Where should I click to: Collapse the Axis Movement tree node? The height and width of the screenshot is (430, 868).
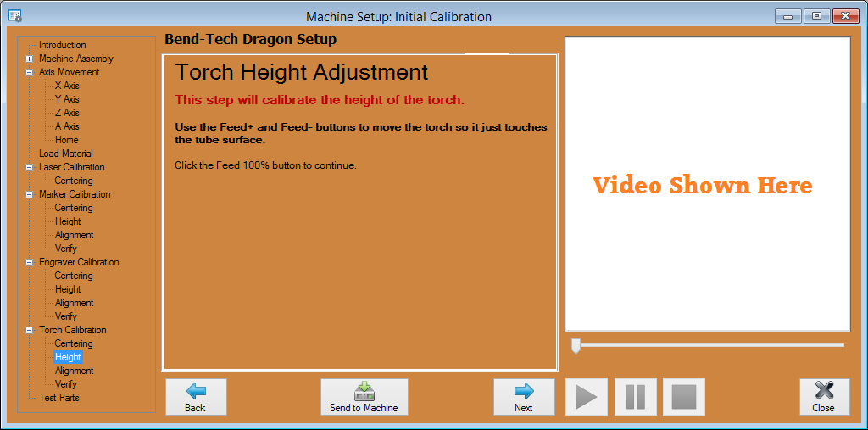coord(29,73)
